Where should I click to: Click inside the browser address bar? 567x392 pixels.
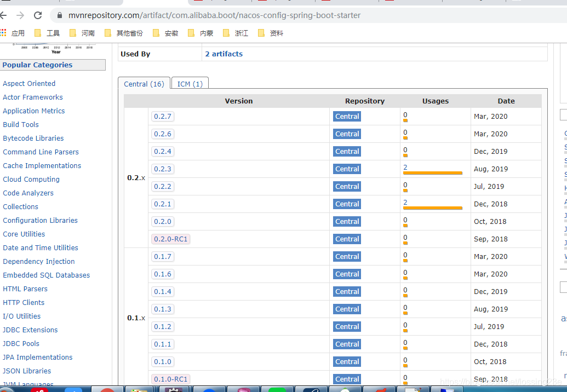[x=219, y=16]
